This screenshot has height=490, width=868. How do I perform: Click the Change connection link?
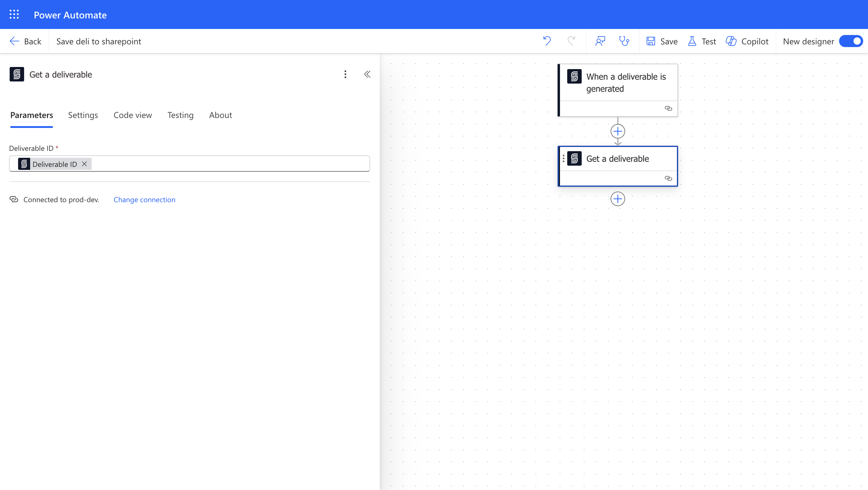144,200
